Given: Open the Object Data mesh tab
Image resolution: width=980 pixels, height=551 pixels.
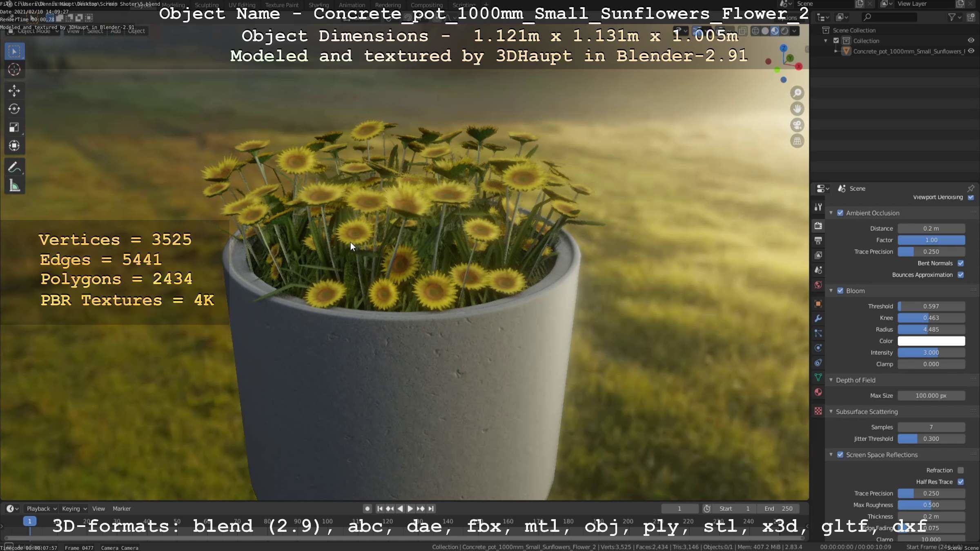Looking at the screenshot, I should tap(818, 377).
